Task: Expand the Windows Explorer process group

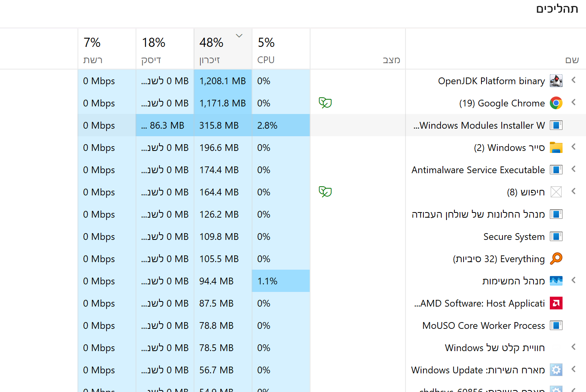Action: point(573,147)
